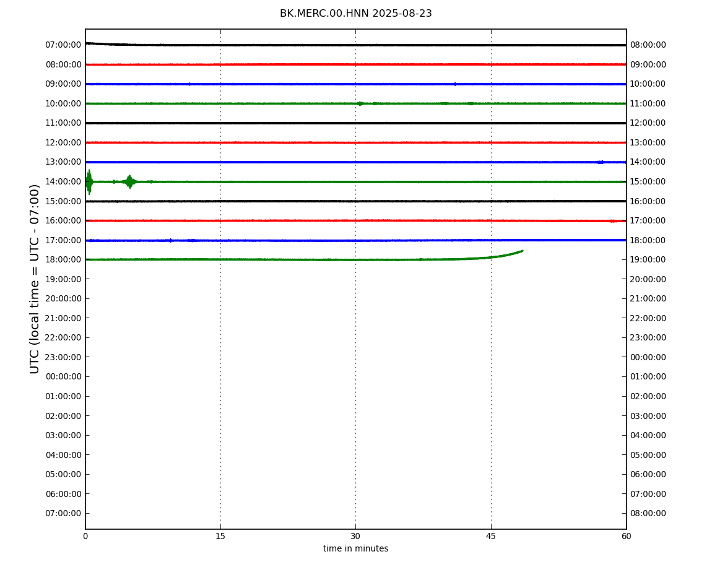Viewport: 712px width, 588px height.
Task: Click the x-axis tick label 45
Action: [x=491, y=536]
